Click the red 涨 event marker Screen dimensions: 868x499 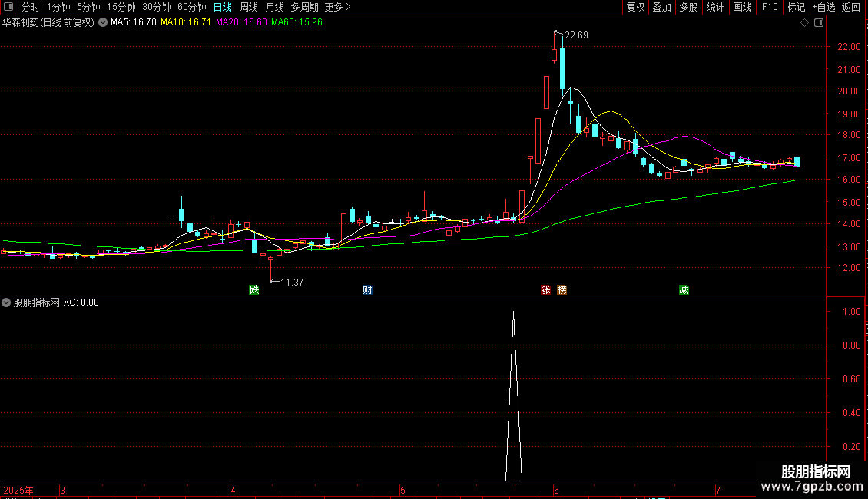click(x=546, y=290)
